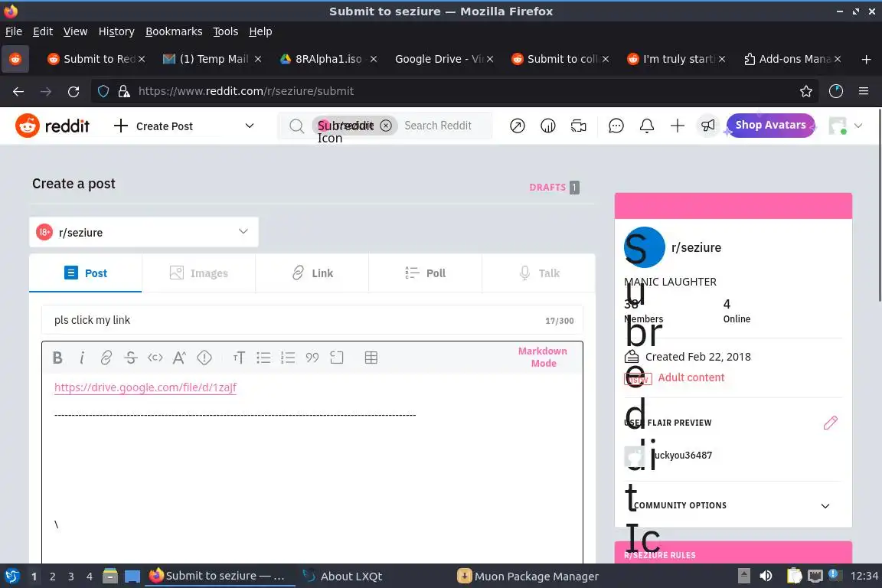Open the r/seziure community selector dropdown
This screenshot has width=882, height=588.
(144, 232)
